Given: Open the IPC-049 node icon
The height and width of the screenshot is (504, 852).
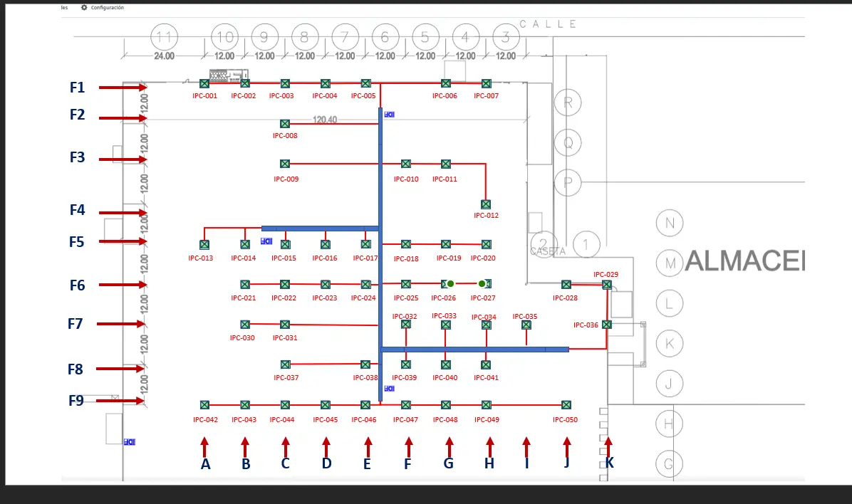Looking at the screenshot, I should (x=487, y=404).
